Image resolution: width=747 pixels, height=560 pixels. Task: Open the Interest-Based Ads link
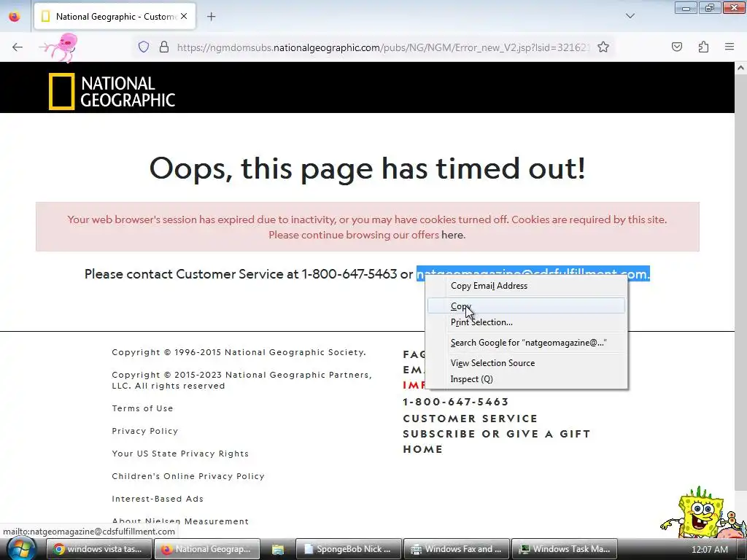[x=158, y=499]
